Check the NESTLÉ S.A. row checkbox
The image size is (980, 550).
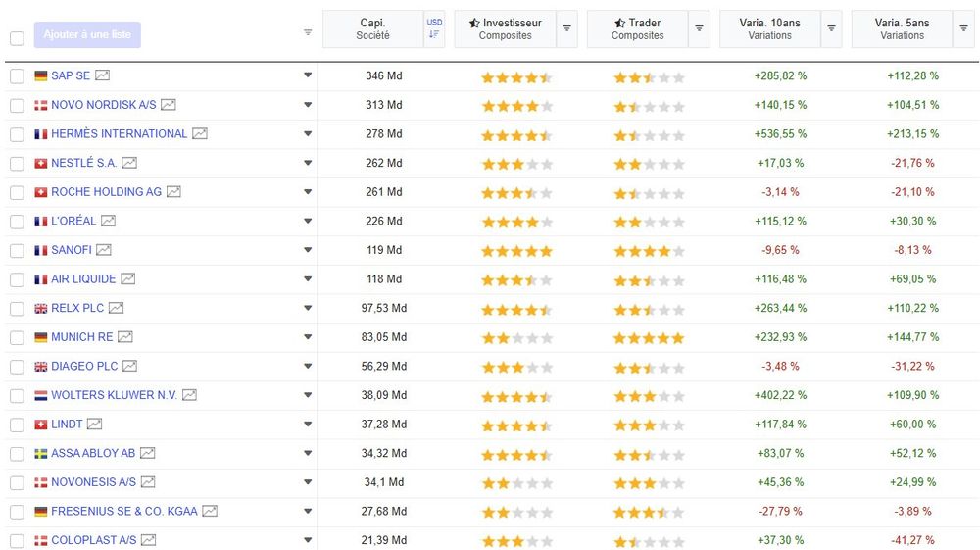(17, 164)
